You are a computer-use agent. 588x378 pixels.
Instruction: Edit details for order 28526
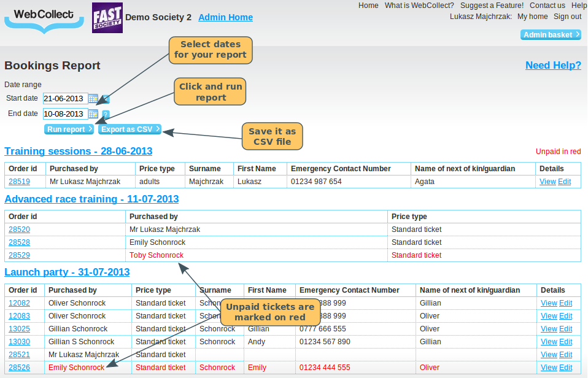(x=565, y=368)
